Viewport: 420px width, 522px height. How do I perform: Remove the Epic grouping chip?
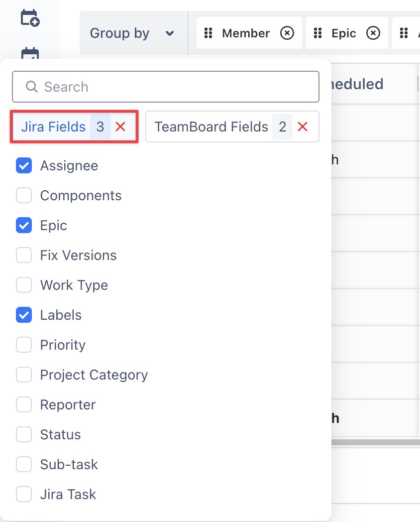pyautogui.click(x=373, y=33)
